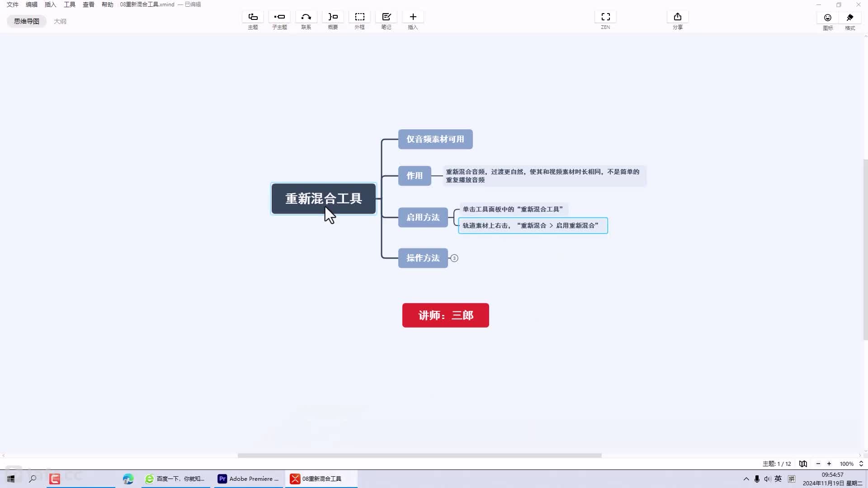Click the Topic (主题) toolbar icon
This screenshot has height=488, width=868.
(x=253, y=17)
